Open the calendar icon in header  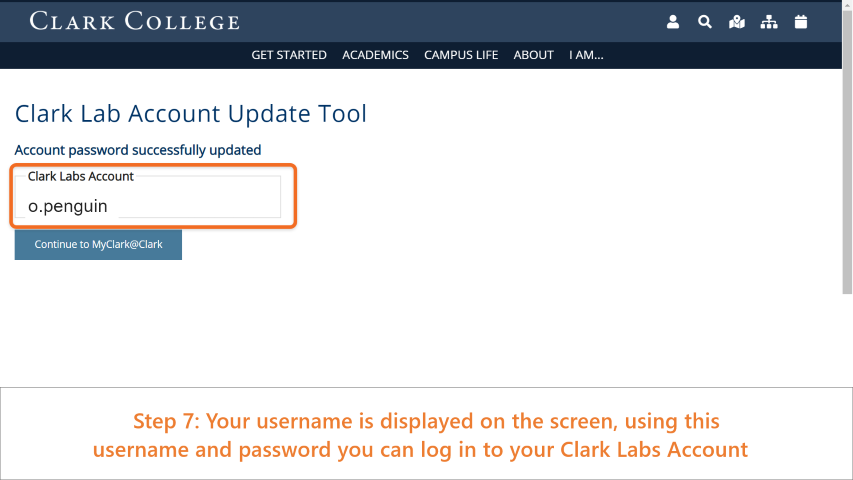pyautogui.click(x=801, y=22)
